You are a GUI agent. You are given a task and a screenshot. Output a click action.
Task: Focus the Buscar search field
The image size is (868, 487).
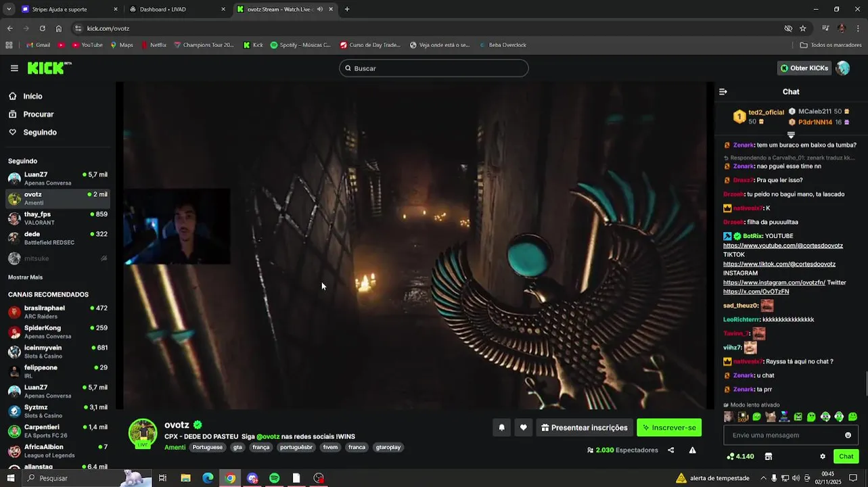pyautogui.click(x=434, y=68)
